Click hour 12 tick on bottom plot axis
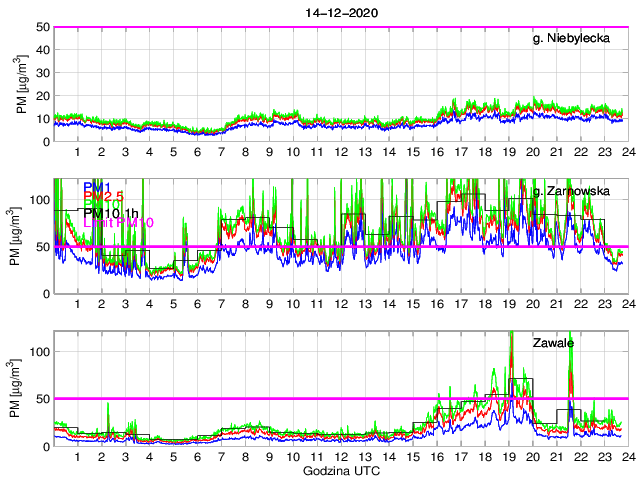Image resolution: width=640 pixels, height=480 pixels. click(340, 457)
